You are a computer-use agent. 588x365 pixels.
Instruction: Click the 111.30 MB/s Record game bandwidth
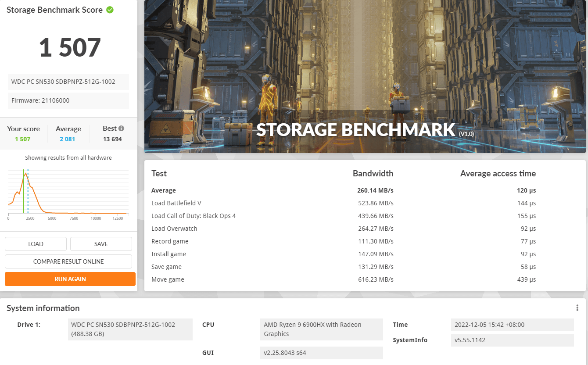pyautogui.click(x=376, y=241)
